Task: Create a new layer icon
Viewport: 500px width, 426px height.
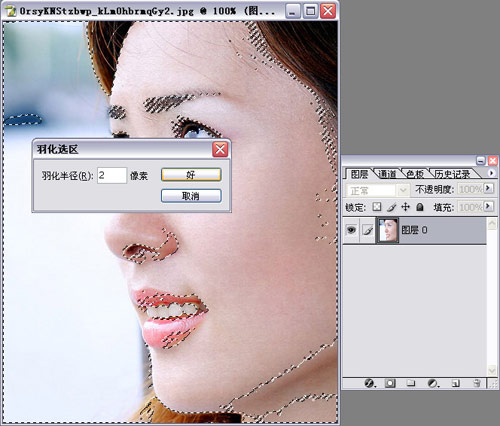Action: click(x=455, y=383)
